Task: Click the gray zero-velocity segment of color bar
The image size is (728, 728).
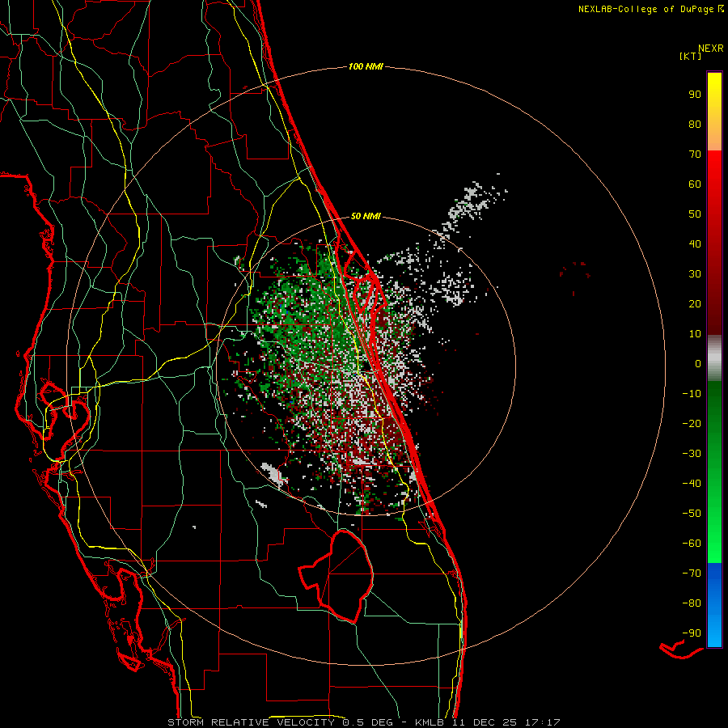Action: [x=714, y=358]
